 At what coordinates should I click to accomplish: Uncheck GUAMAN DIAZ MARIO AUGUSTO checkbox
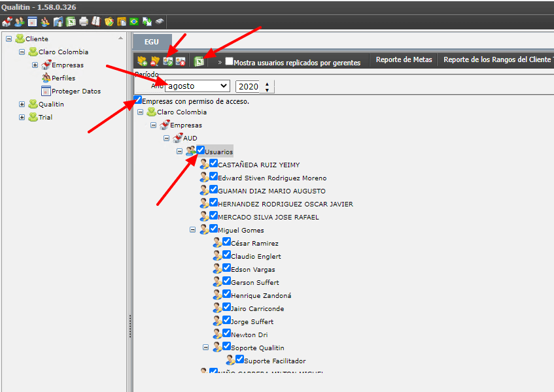213,189
